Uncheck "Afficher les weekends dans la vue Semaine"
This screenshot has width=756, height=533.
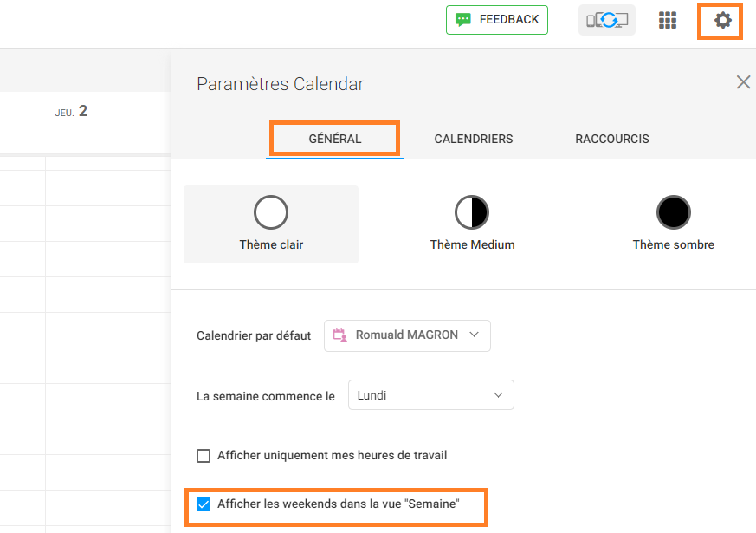[204, 504]
